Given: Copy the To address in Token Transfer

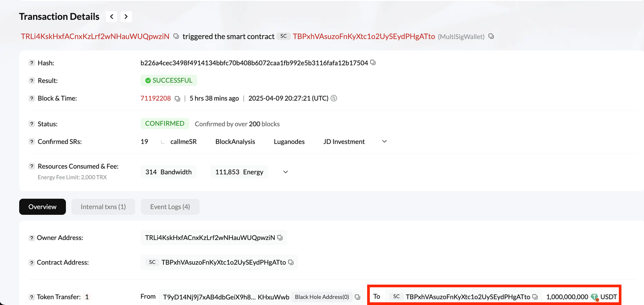Looking at the screenshot, I should [x=535, y=296].
